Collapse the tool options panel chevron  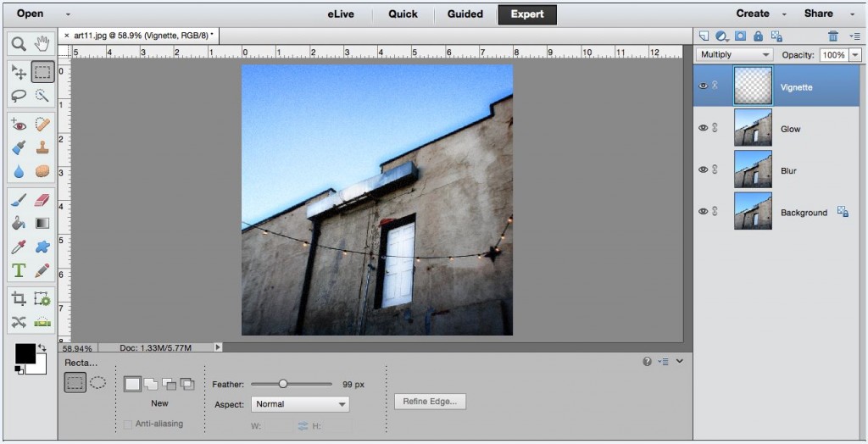pyautogui.click(x=680, y=361)
